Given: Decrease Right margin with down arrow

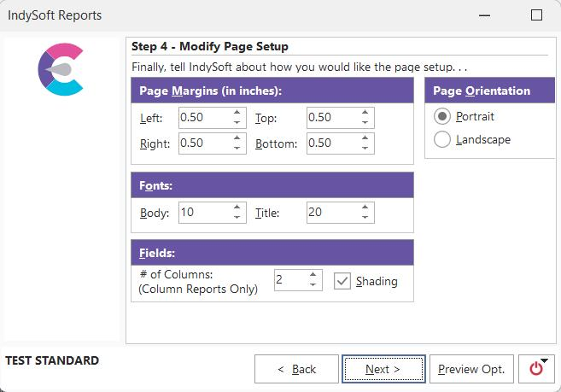Looking at the screenshot, I should coord(237,149).
